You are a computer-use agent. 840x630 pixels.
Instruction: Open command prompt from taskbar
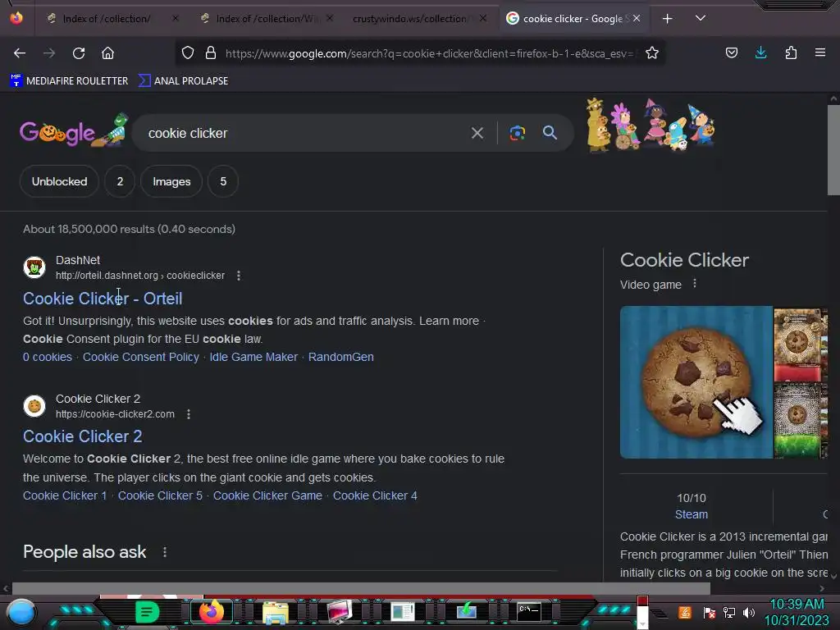[x=529, y=610]
